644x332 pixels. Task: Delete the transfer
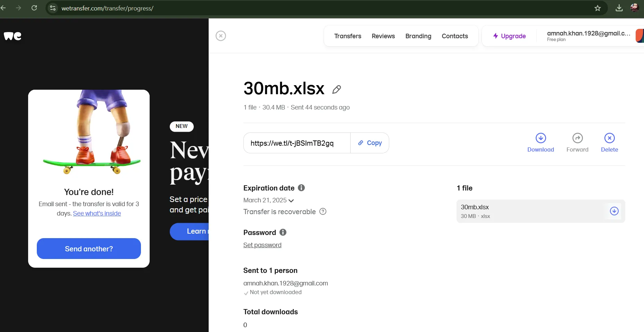point(609,143)
